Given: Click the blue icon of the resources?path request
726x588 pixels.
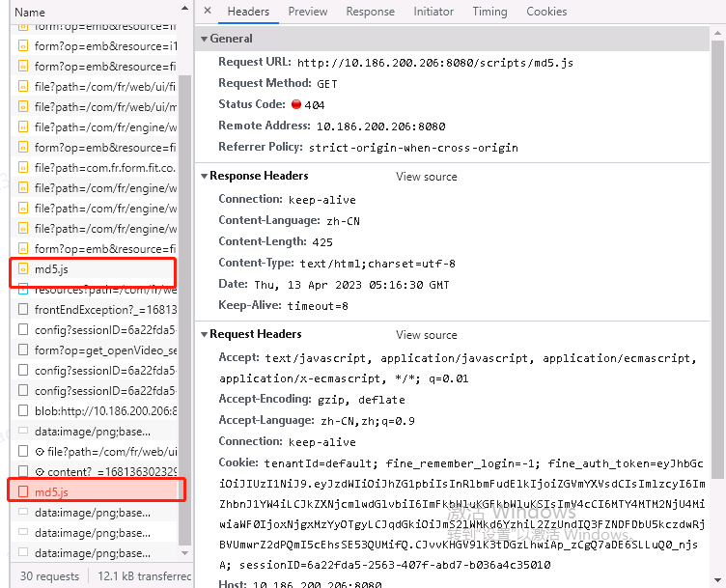Looking at the screenshot, I should pyautogui.click(x=24, y=290).
